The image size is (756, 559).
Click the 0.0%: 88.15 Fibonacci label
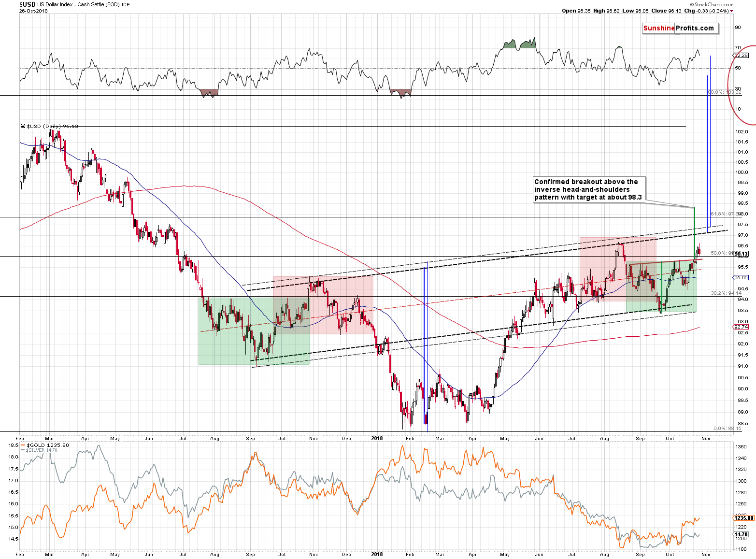727,429
